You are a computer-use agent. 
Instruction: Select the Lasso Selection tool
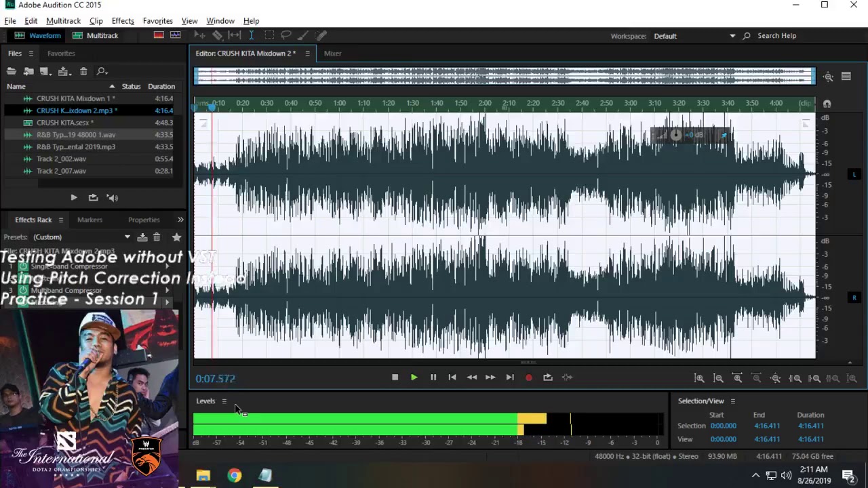click(286, 35)
